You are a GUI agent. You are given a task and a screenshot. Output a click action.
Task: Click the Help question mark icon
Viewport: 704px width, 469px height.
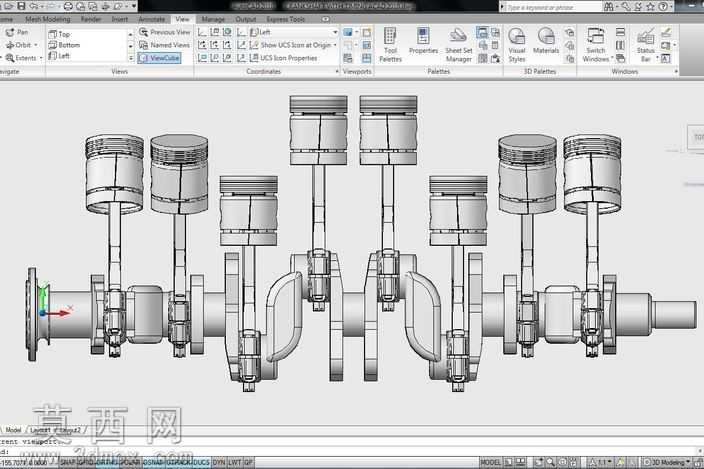663,7
